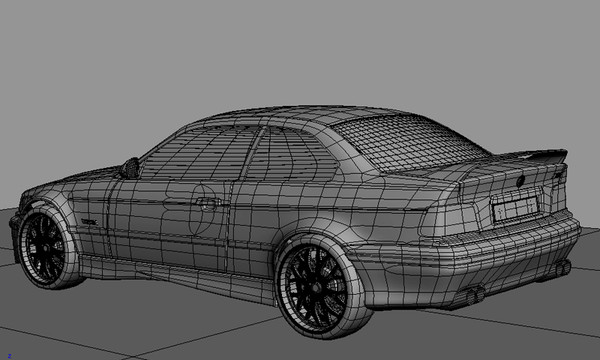Viewport: 600px width, 360px height.
Task: Select the rear license plate
Action: [x=515, y=209]
